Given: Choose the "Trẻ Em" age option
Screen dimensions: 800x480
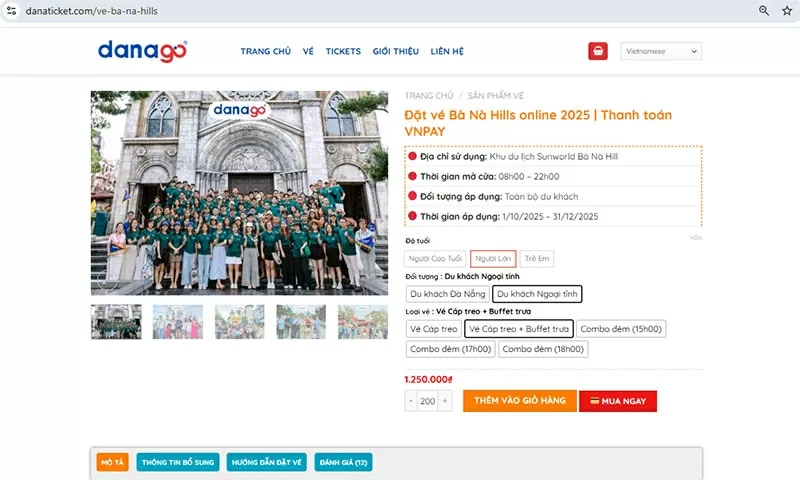Looking at the screenshot, I should click(537, 259).
